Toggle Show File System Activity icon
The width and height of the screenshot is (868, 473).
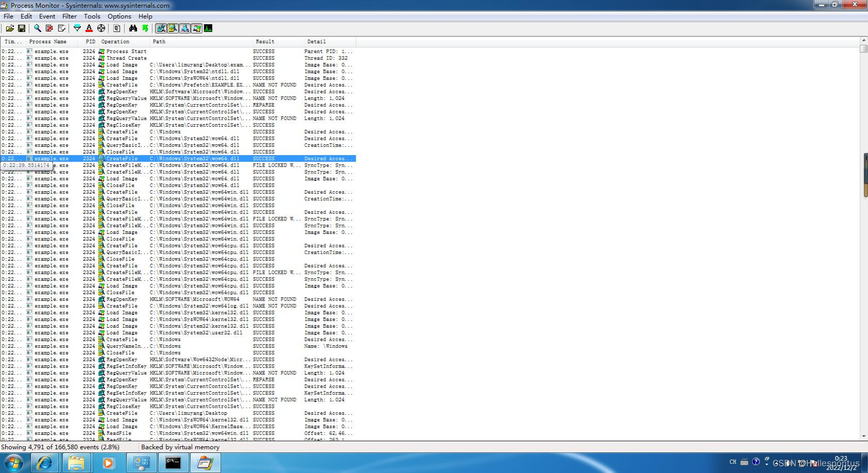(x=173, y=28)
